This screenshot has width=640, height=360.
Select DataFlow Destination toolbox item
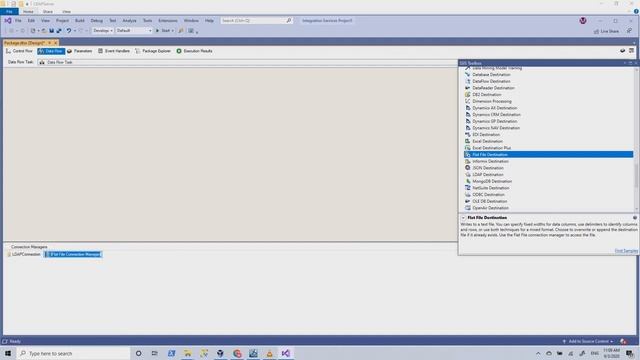491,81
